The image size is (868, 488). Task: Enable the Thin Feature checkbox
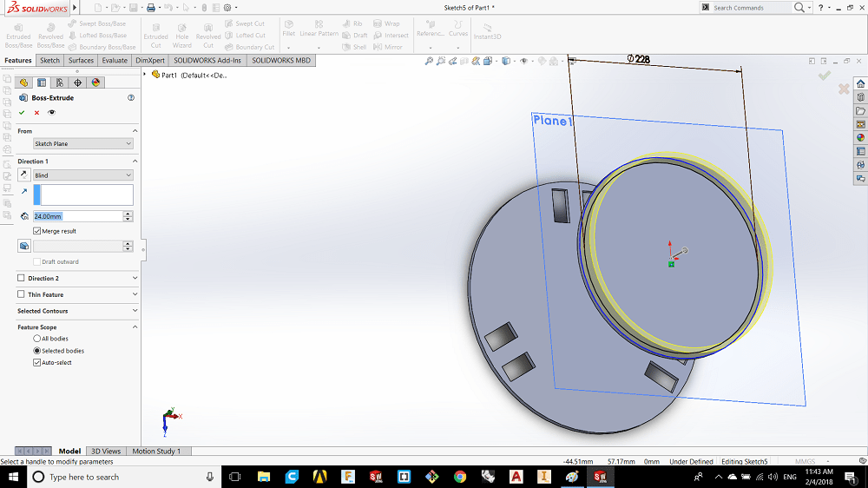click(x=21, y=294)
